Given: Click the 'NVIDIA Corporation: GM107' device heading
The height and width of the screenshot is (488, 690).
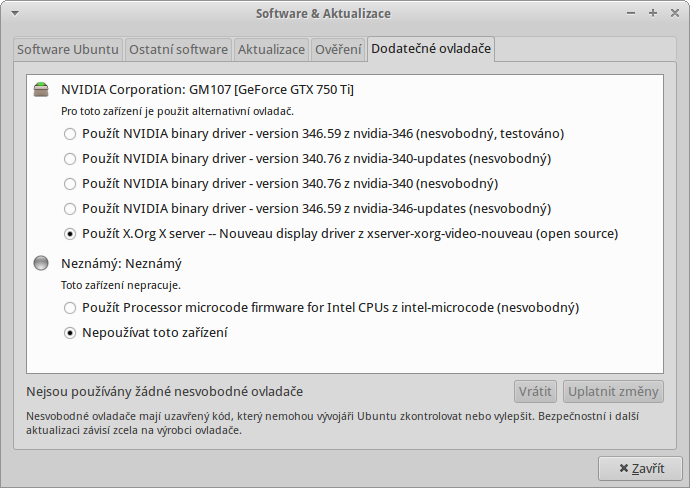Looking at the screenshot, I should [207, 90].
